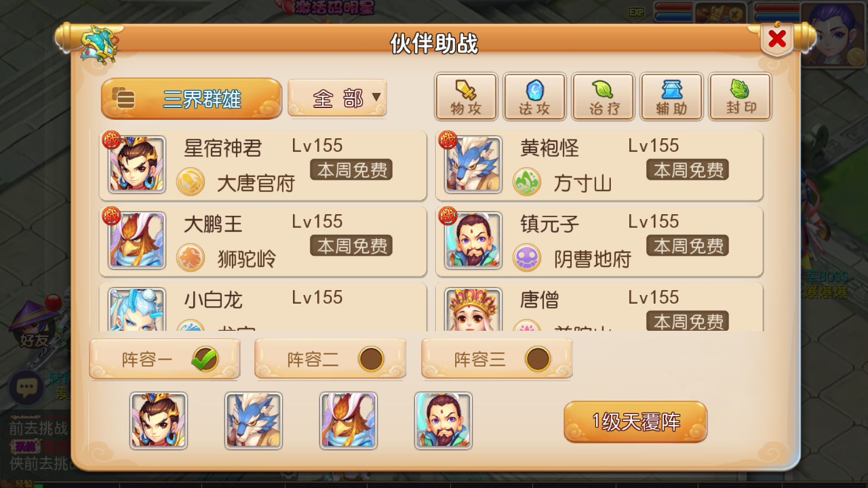Select lineup 阵容三 radio circle
This screenshot has height=488, width=868.
click(538, 359)
